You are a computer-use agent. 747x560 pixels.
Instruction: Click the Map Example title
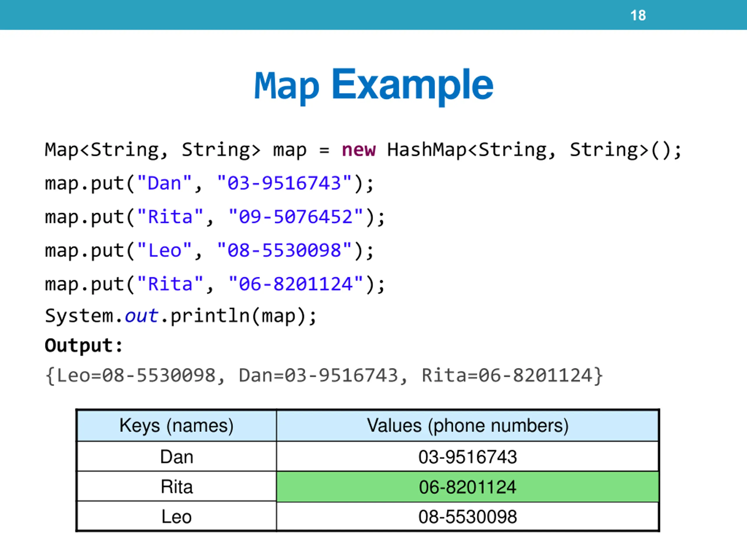pyautogui.click(x=373, y=86)
